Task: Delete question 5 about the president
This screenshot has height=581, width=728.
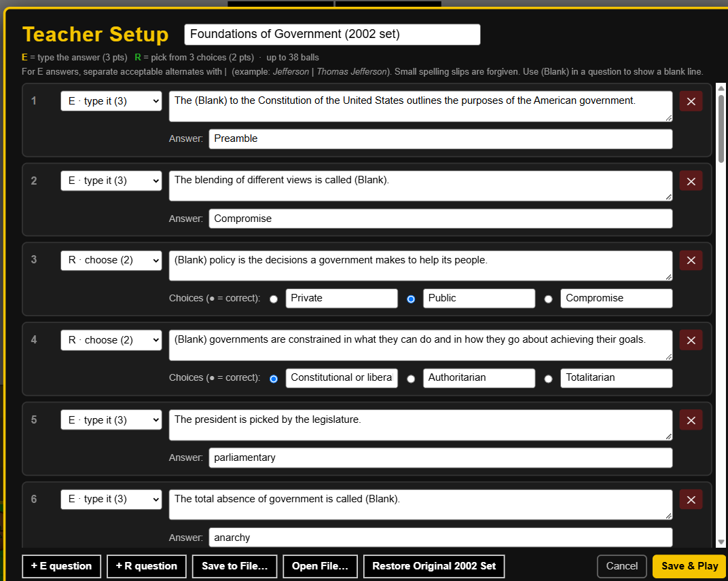Action: point(691,420)
